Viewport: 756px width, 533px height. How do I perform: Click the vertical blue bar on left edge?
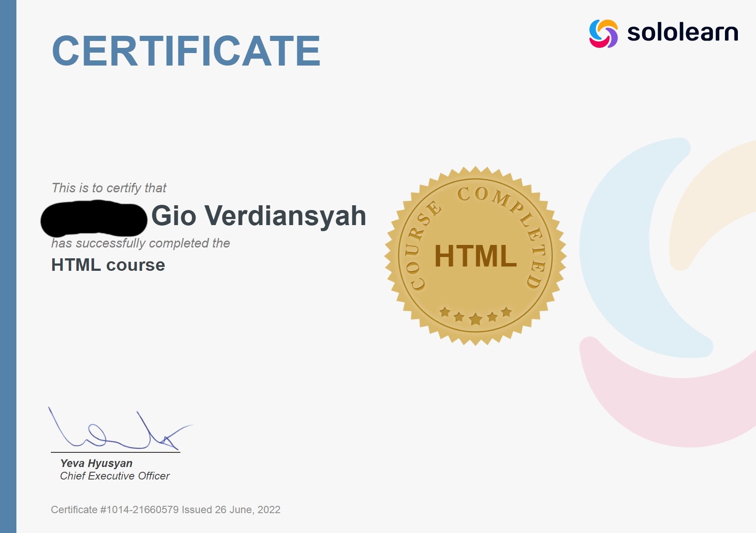8,266
